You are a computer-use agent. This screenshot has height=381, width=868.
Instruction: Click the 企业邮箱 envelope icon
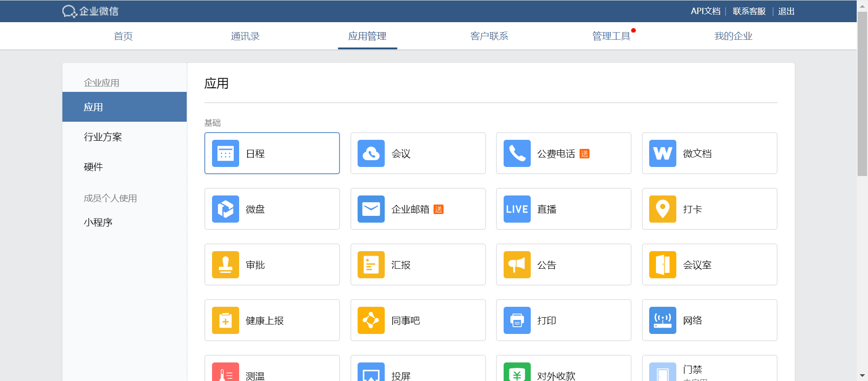(x=371, y=209)
